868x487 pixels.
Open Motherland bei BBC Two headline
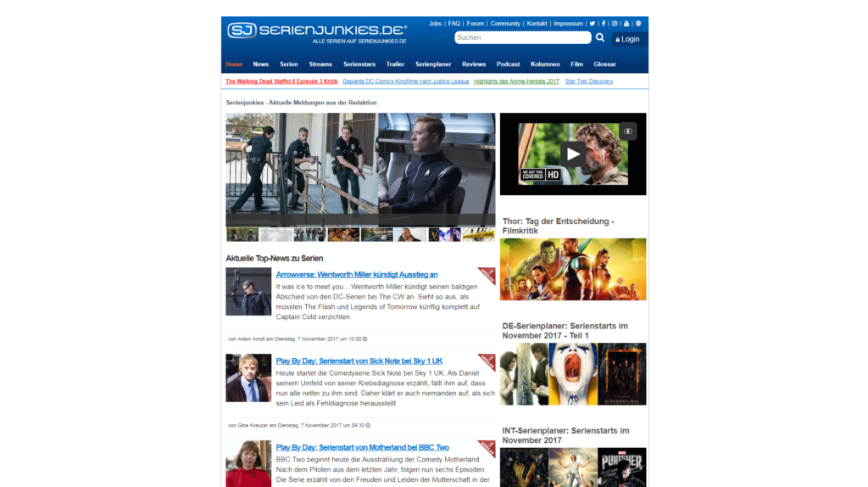(363, 447)
